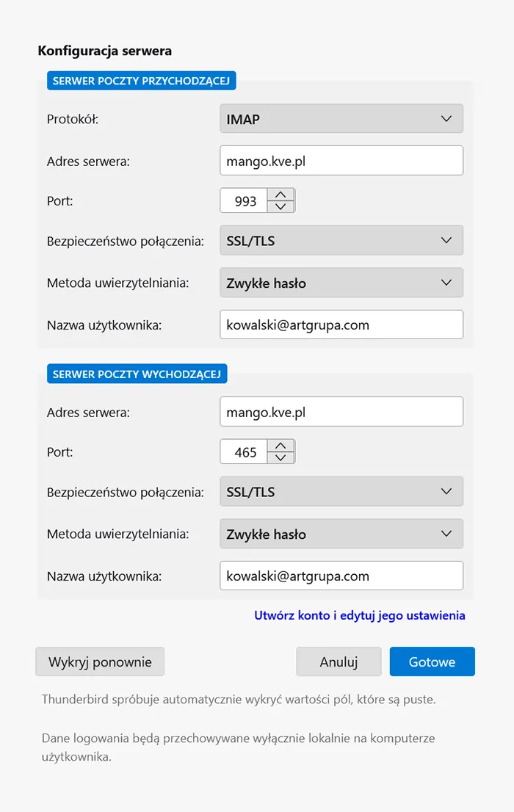The height and width of the screenshot is (812, 514).
Task: Open the Protokół dropdown showing IMAP
Action: click(x=341, y=118)
